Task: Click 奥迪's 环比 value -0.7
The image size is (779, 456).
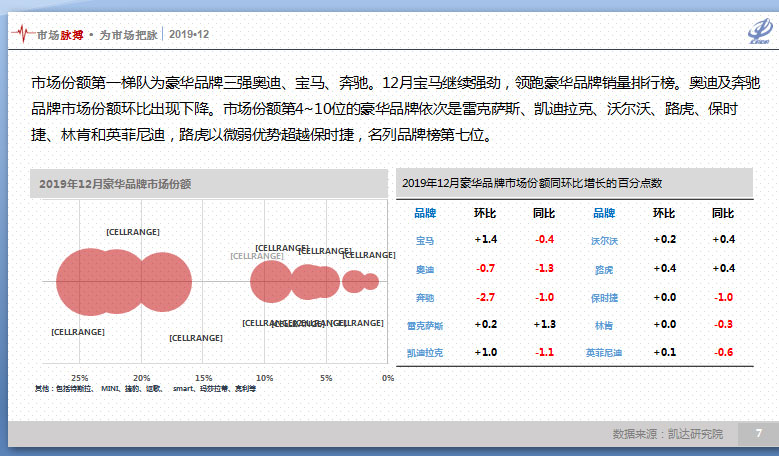Action: [485, 268]
